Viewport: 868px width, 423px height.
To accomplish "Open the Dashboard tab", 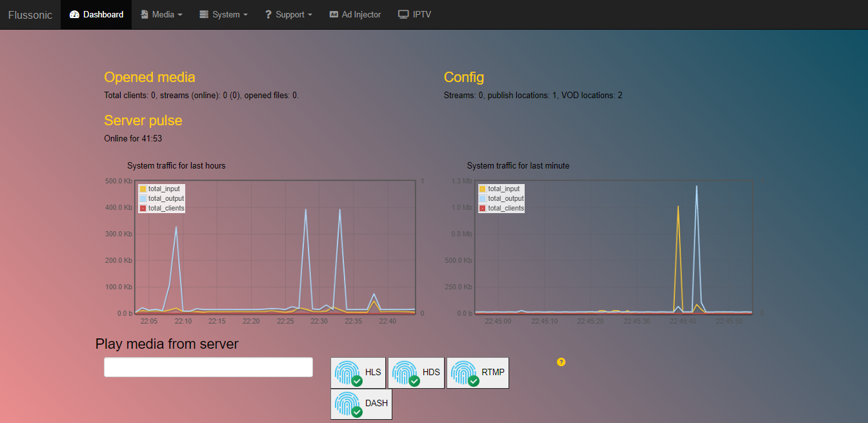I will tap(96, 14).
